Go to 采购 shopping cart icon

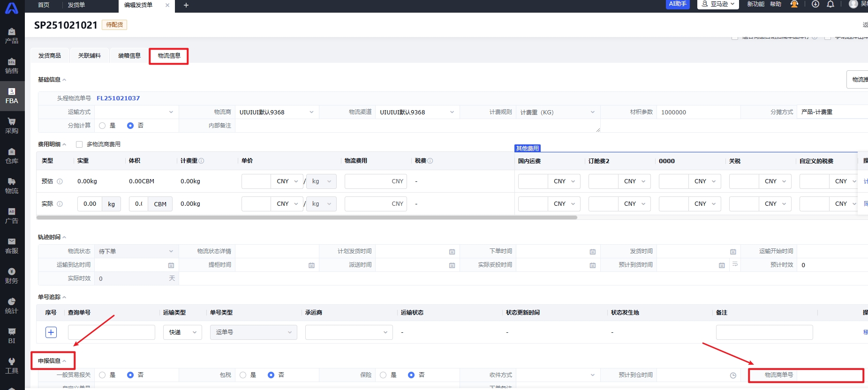pyautogui.click(x=12, y=126)
